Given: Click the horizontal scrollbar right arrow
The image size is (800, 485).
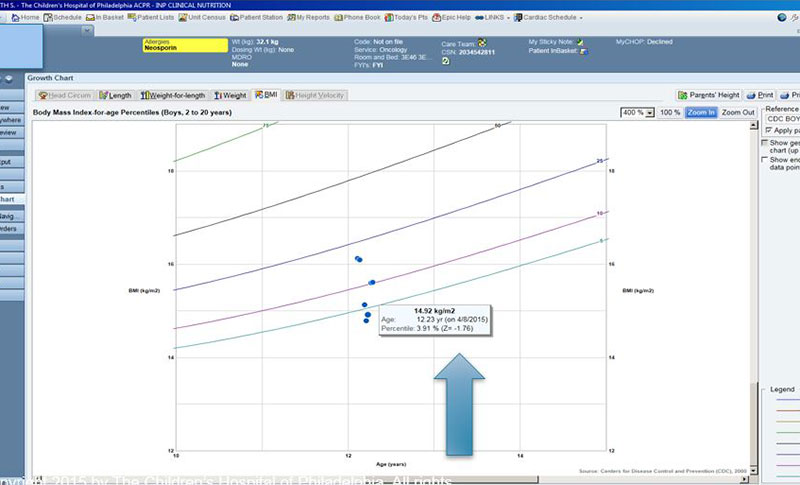Looking at the screenshot, I should [744, 479].
